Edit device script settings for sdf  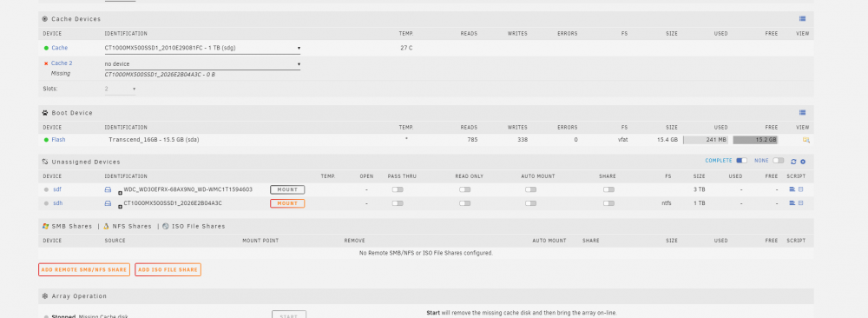(800, 189)
